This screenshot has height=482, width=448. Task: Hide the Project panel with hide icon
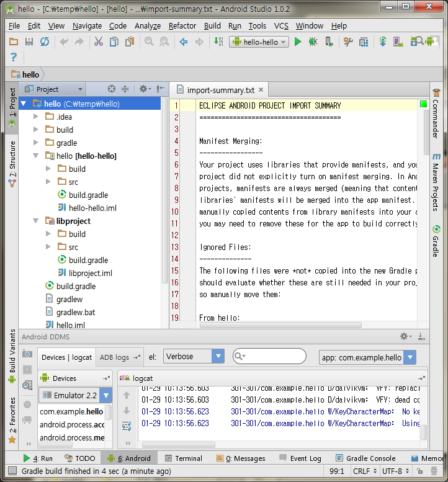160,89
